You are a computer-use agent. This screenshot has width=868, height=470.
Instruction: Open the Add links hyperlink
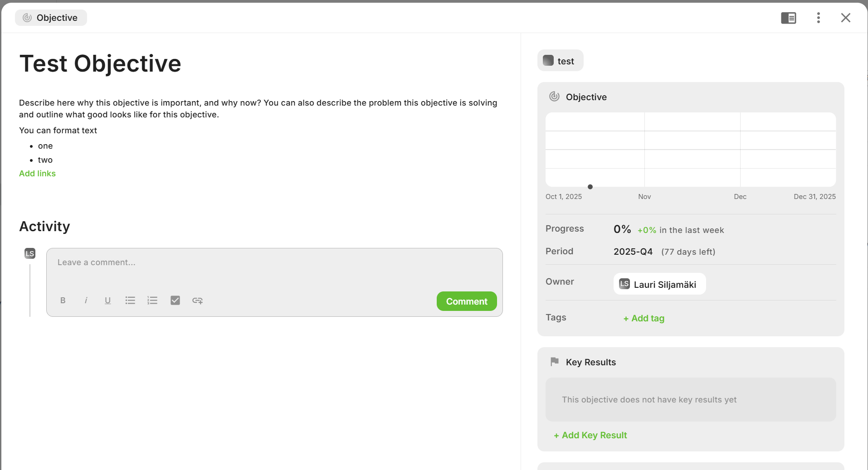click(37, 174)
